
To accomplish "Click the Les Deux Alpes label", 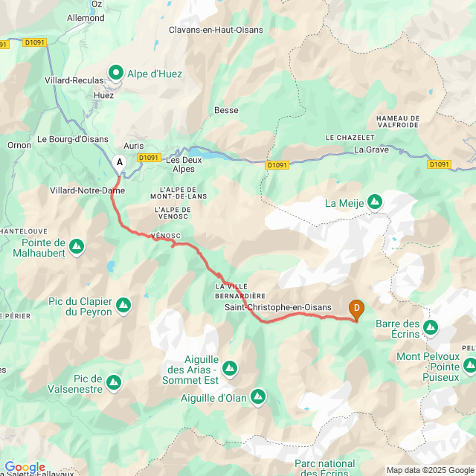I will tap(184, 164).
